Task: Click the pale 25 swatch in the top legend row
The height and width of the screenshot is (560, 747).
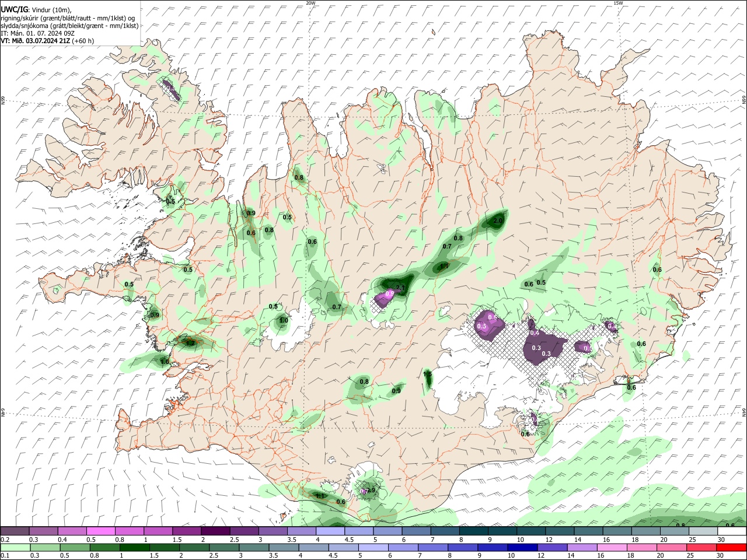Action: click(x=703, y=531)
